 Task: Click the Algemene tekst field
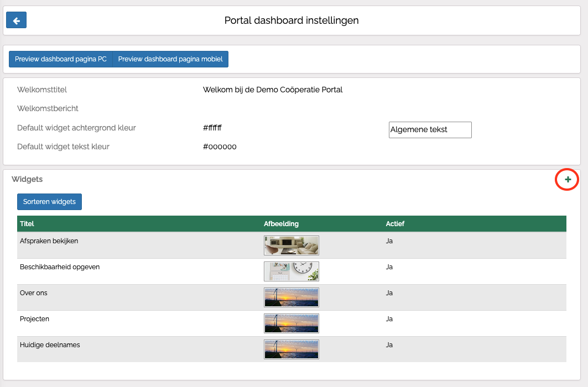[430, 130]
